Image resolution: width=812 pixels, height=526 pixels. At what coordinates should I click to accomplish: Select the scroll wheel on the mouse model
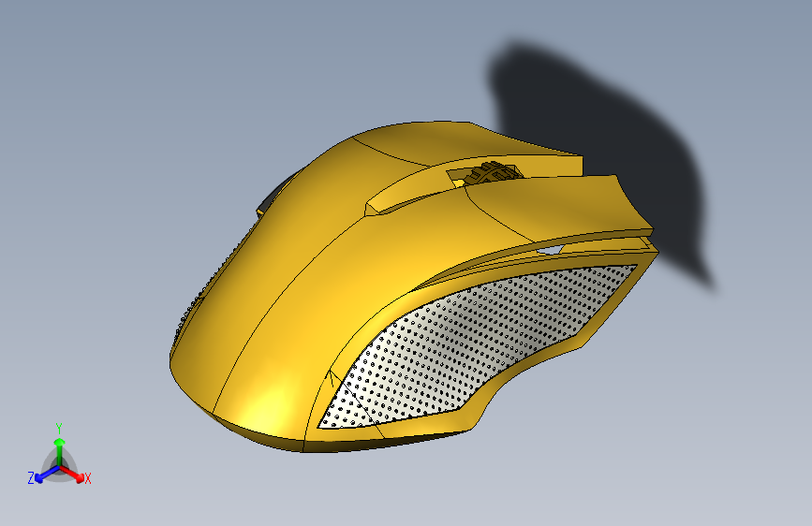pos(490,172)
